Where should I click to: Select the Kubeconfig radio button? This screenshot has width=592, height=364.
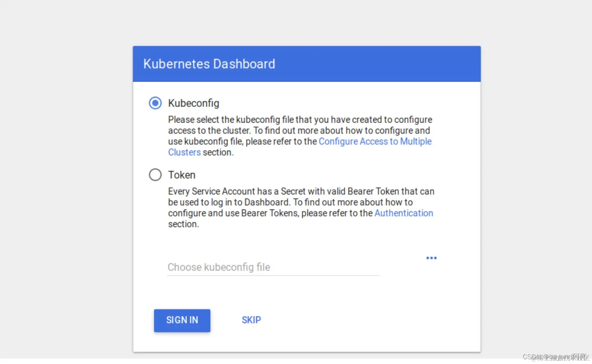click(155, 103)
